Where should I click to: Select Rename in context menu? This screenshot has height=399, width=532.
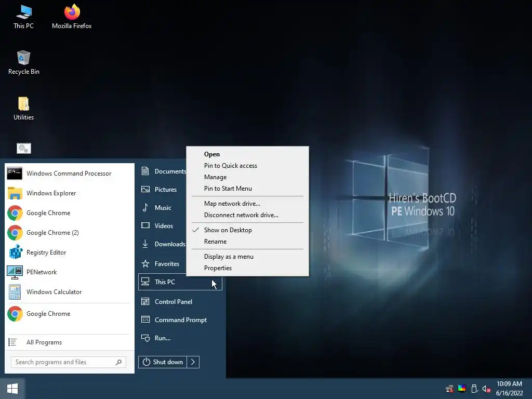pyautogui.click(x=247, y=242)
